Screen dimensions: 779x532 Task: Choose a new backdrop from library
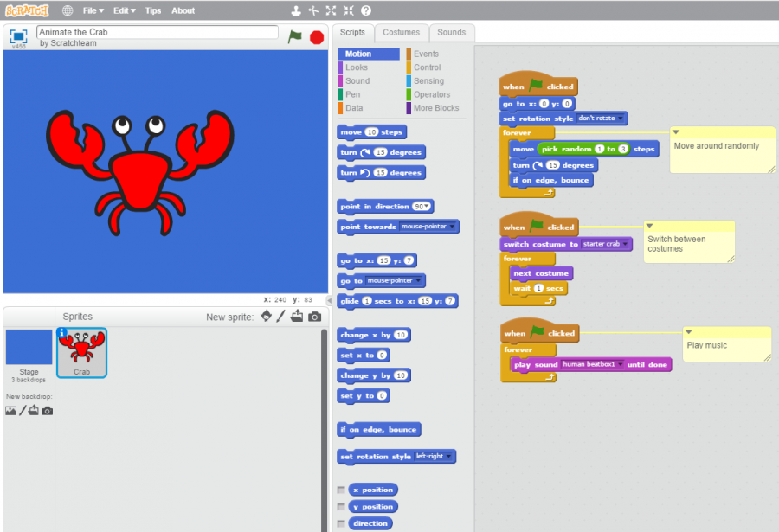coord(11,410)
